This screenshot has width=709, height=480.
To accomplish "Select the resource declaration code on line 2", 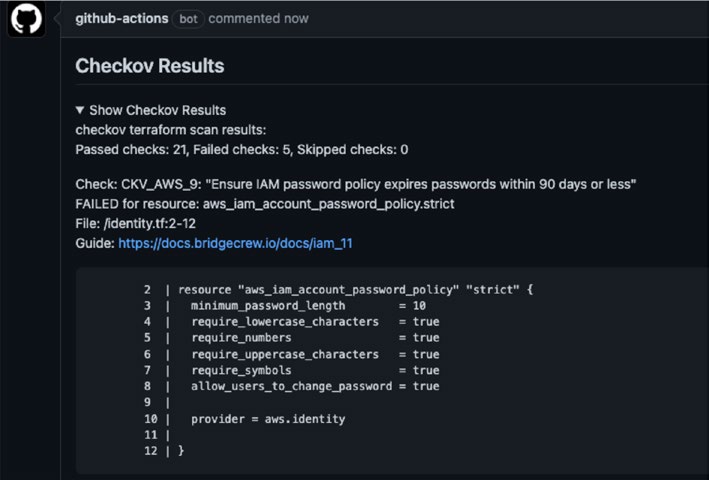I will [x=355, y=289].
